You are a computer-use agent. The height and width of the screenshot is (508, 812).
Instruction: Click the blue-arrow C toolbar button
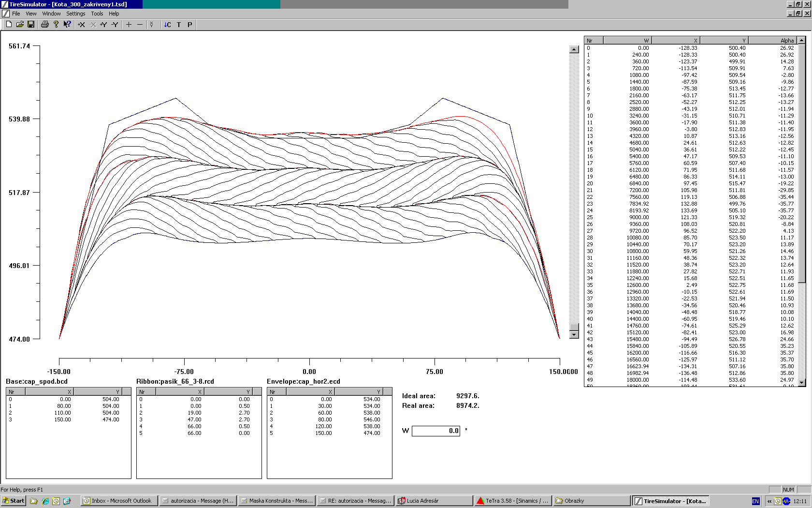click(x=167, y=24)
